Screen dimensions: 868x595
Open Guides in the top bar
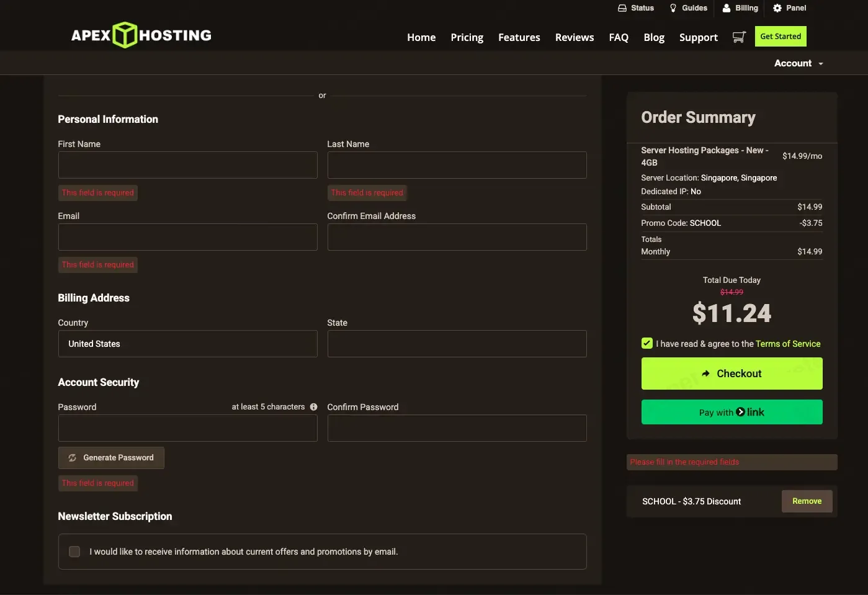click(x=688, y=8)
